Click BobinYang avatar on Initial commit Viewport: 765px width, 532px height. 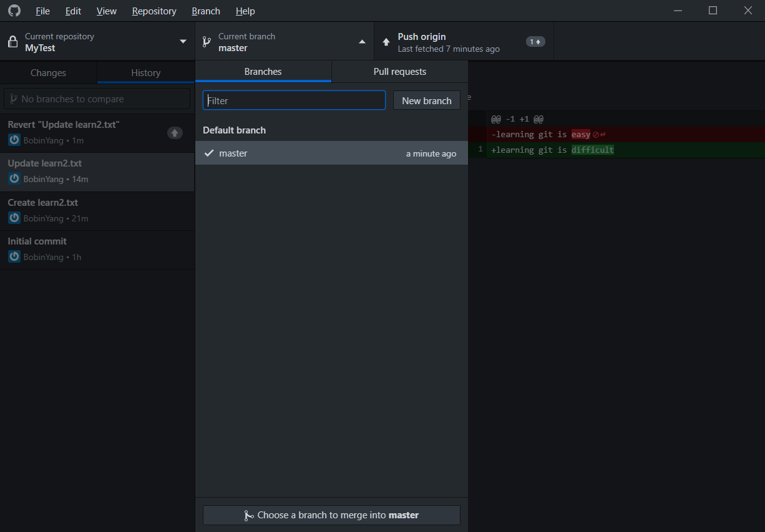tap(14, 256)
